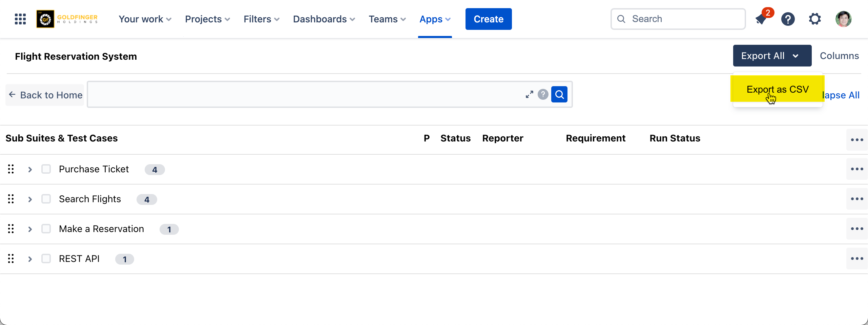The width and height of the screenshot is (868, 325).
Task: Open the settings gear icon
Action: [x=815, y=19]
